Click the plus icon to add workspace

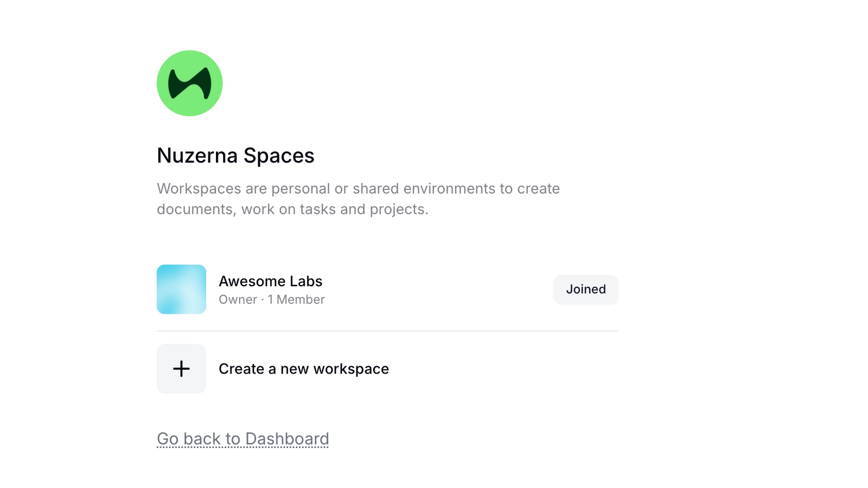[x=181, y=369]
